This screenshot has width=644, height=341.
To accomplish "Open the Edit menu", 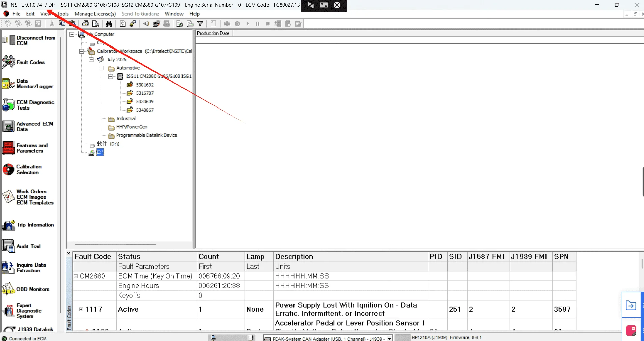I will point(30,14).
